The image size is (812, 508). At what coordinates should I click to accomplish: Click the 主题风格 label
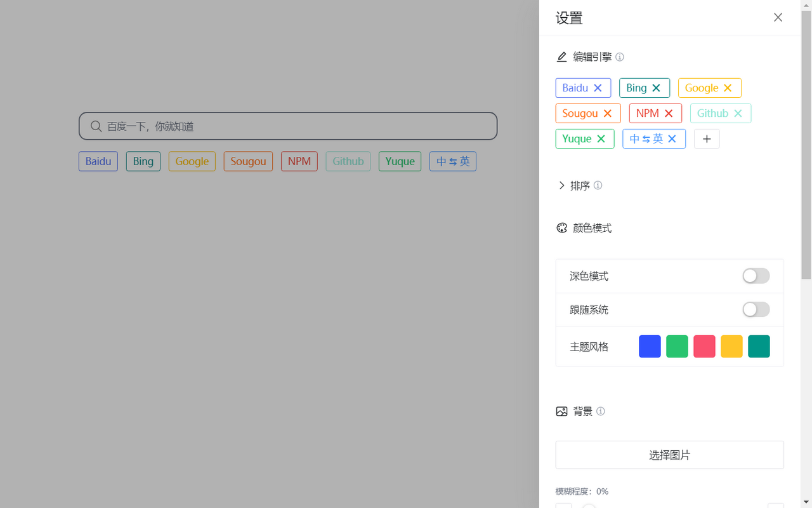coord(589,347)
